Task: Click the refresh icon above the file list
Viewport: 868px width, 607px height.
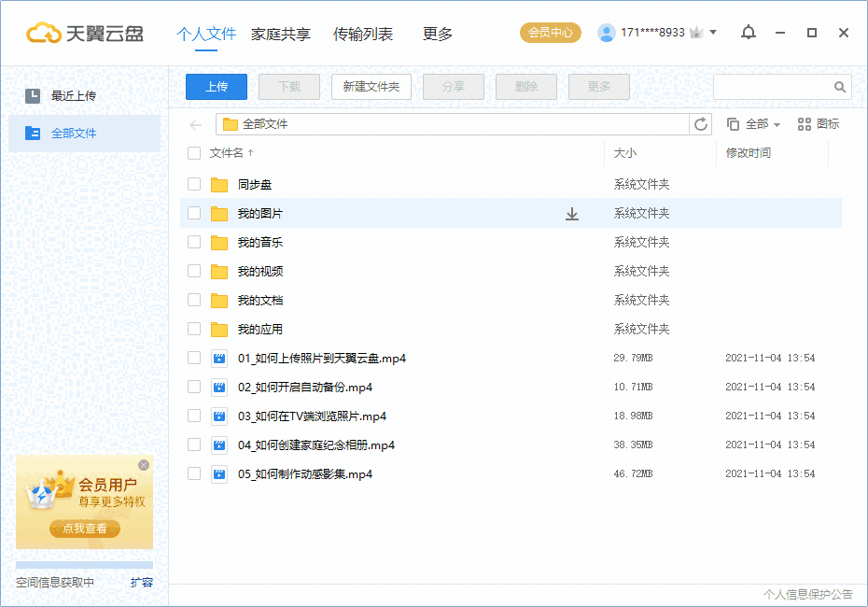Action: click(701, 123)
